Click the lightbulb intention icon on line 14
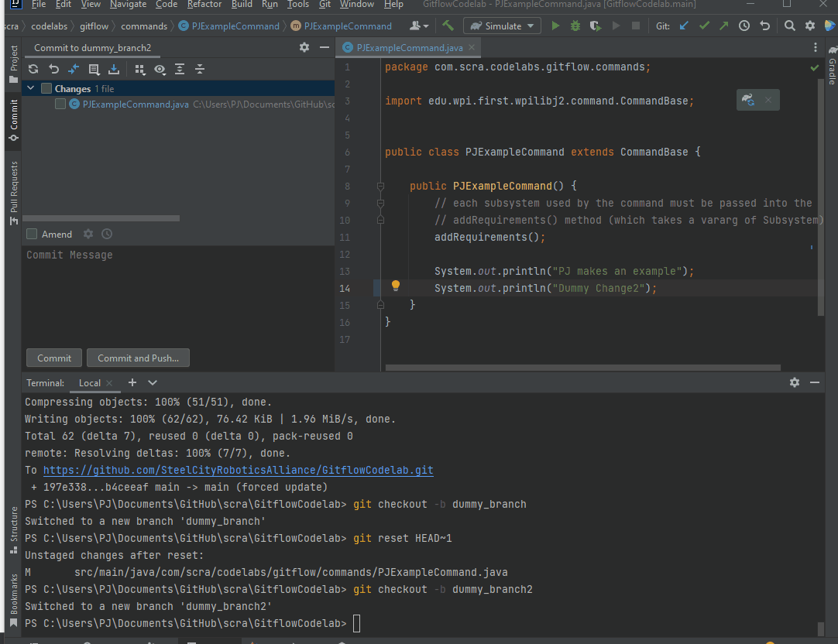Image resolution: width=838 pixels, height=644 pixels. pos(396,286)
